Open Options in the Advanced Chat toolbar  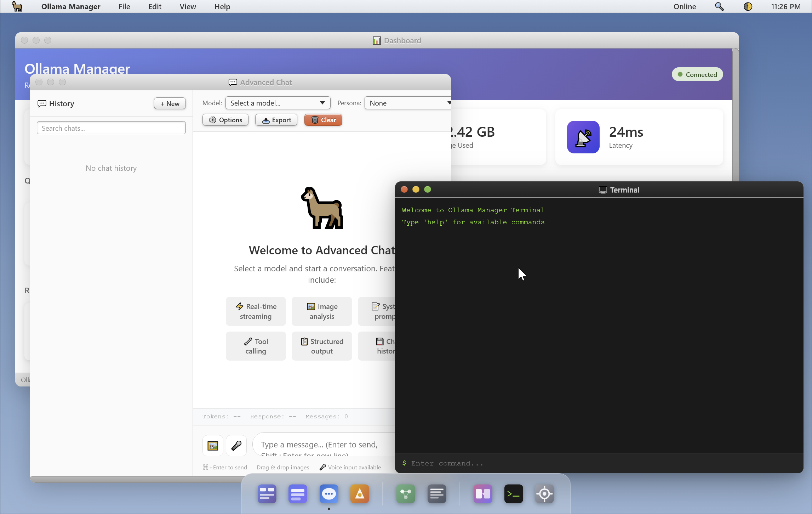coord(225,120)
